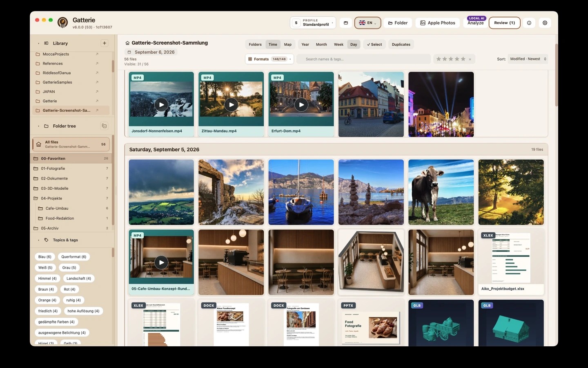Group the timeline by Year

(305, 45)
